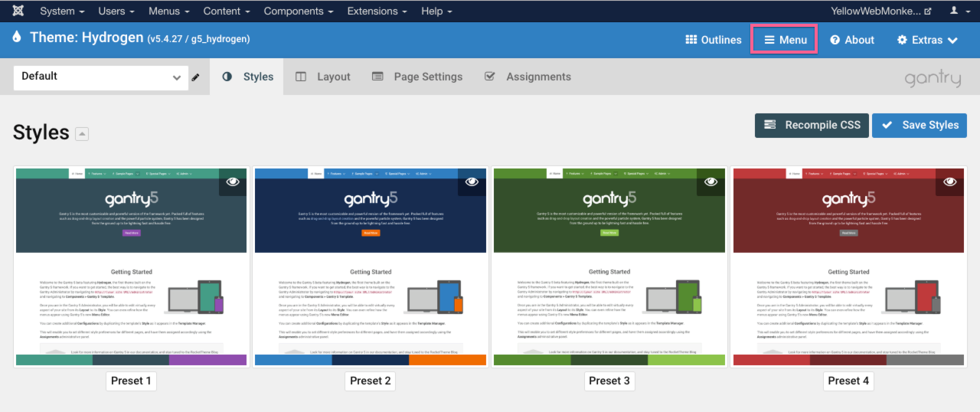The image size is (980, 412).
Task: Switch to the Layout tab
Action: [x=323, y=77]
